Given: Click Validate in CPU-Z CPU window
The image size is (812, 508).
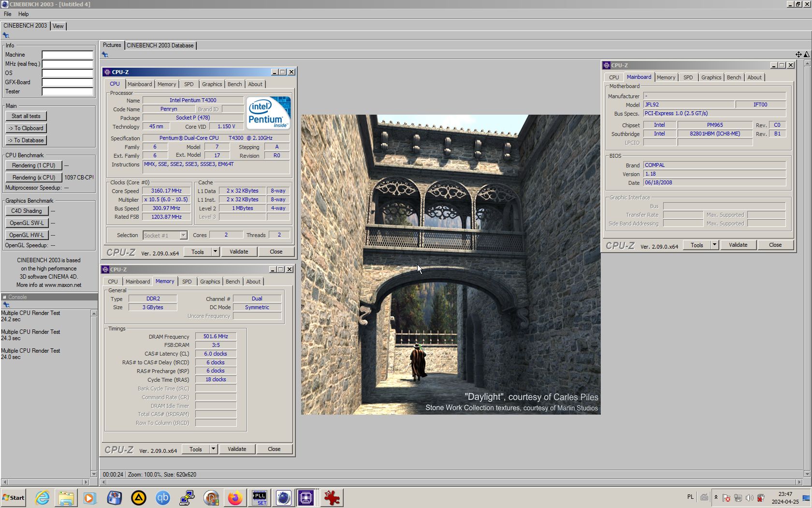Looking at the screenshot, I should [239, 252].
